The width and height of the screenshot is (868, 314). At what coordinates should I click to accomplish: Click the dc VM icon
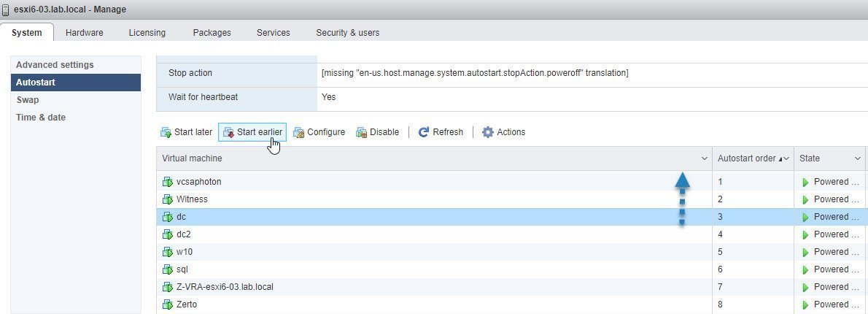click(x=168, y=217)
